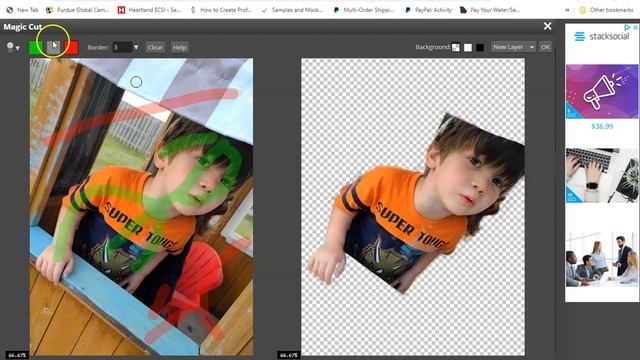The width and height of the screenshot is (640, 360).
Task: Open the business meeting ad image
Action: pyautogui.click(x=602, y=260)
